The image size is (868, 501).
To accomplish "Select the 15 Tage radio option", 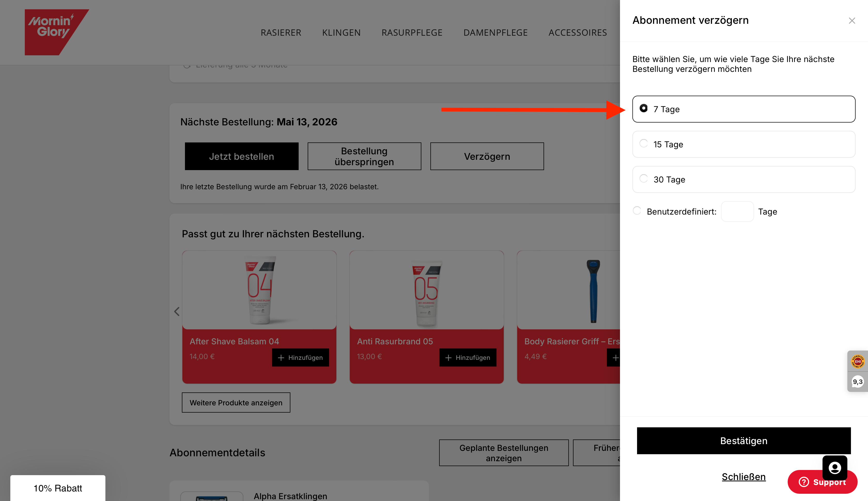I will (643, 143).
